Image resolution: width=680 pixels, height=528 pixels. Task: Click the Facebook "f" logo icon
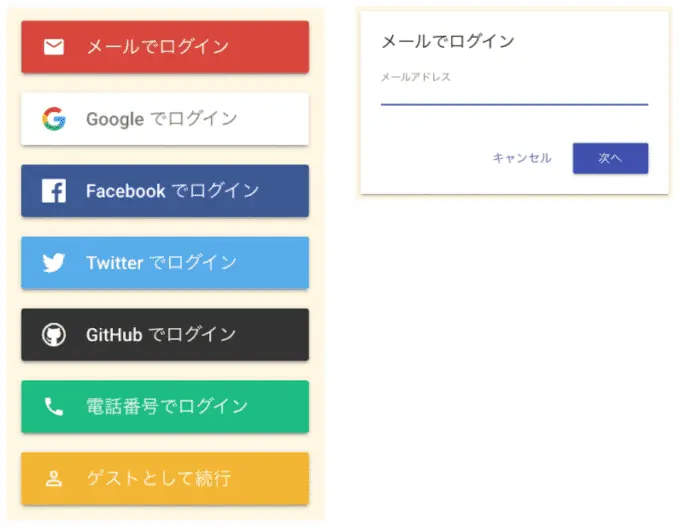(x=54, y=191)
